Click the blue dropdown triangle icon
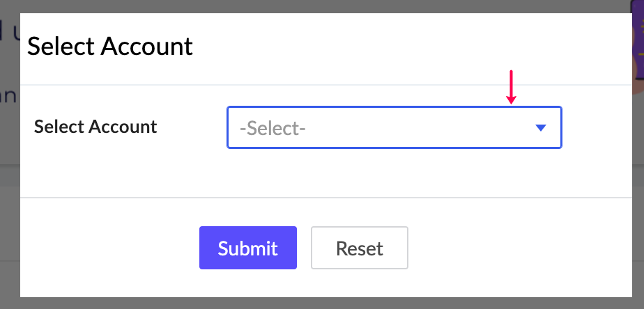 point(541,128)
